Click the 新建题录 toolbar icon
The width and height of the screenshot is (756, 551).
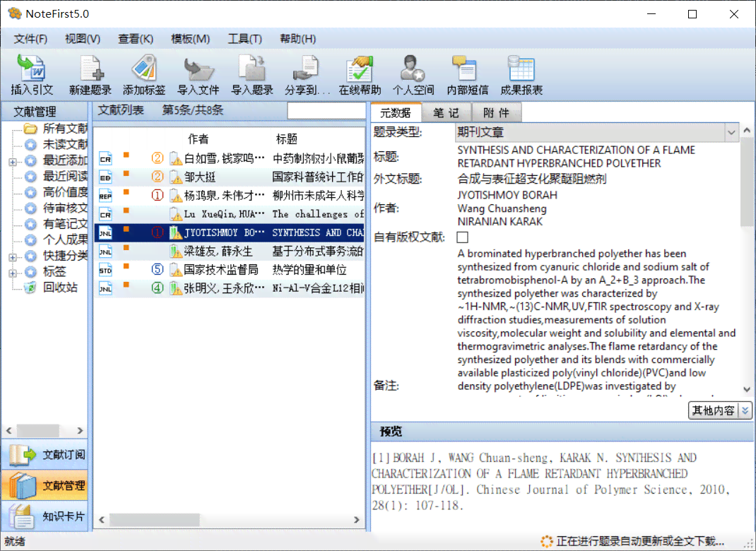point(90,75)
